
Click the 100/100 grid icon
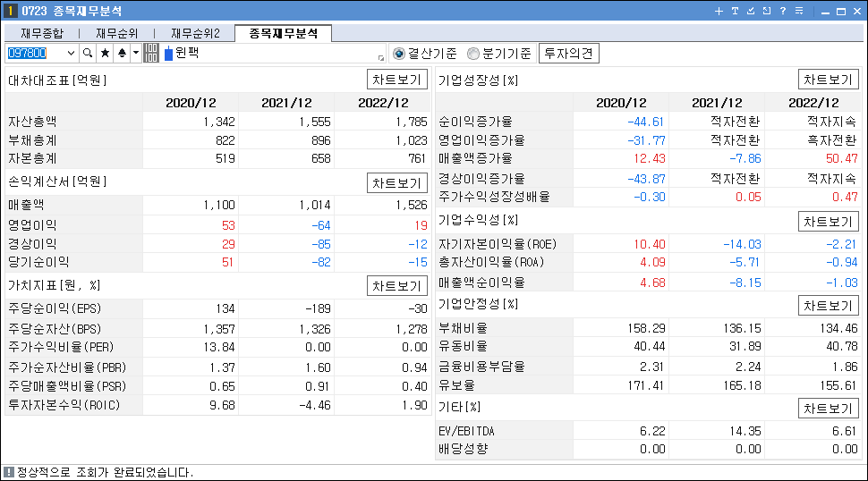[151, 53]
